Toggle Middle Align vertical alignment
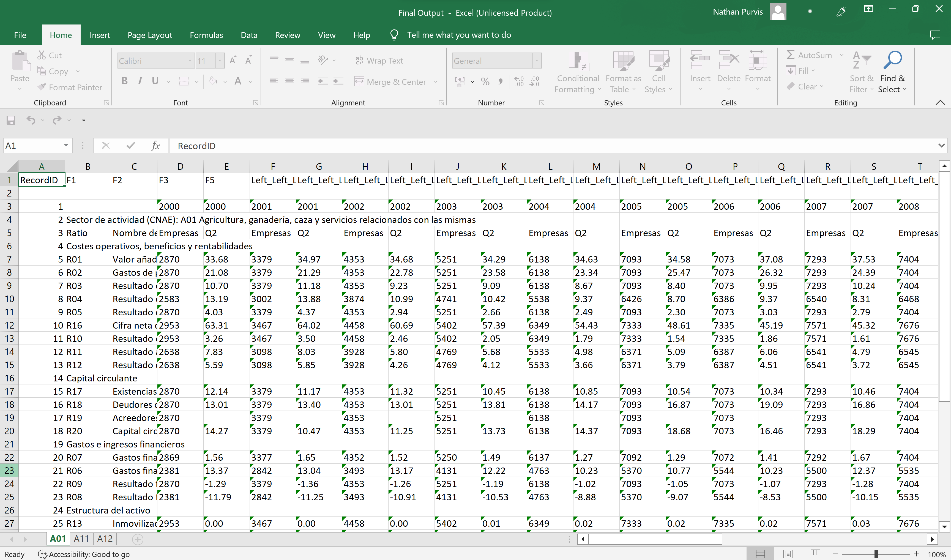Viewport: 951px width, 560px height. pos(289,60)
